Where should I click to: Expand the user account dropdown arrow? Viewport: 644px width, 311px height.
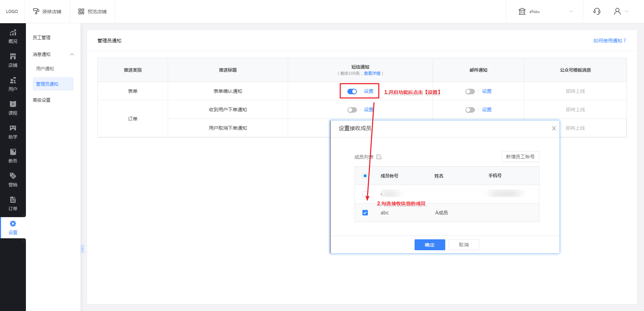click(x=626, y=11)
